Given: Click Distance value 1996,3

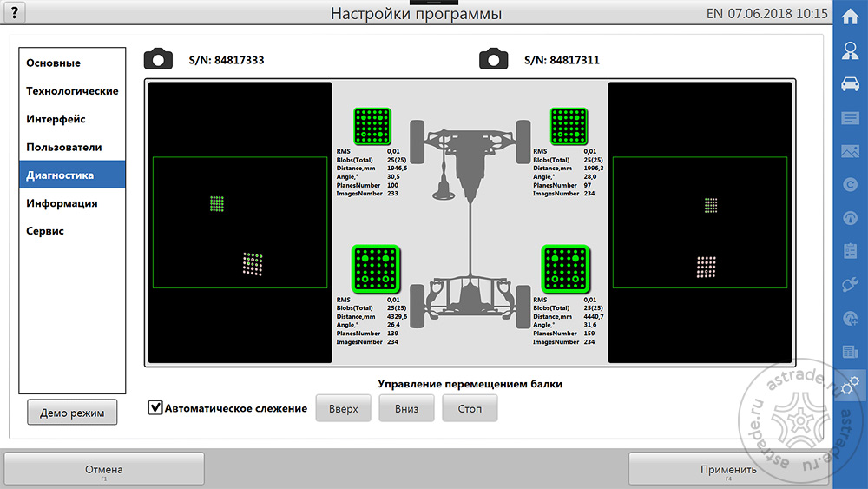Looking at the screenshot, I should point(594,169).
